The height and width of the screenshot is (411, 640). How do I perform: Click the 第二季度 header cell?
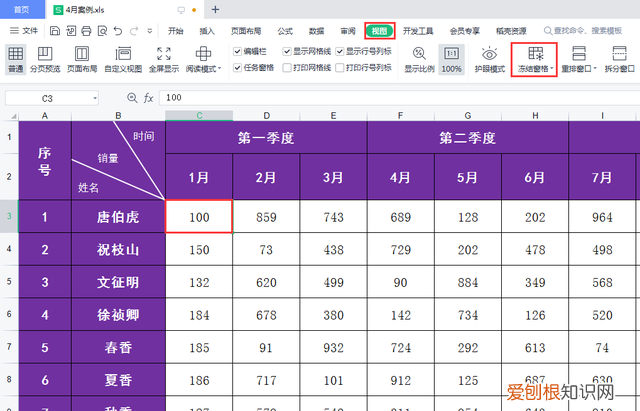pos(468,138)
